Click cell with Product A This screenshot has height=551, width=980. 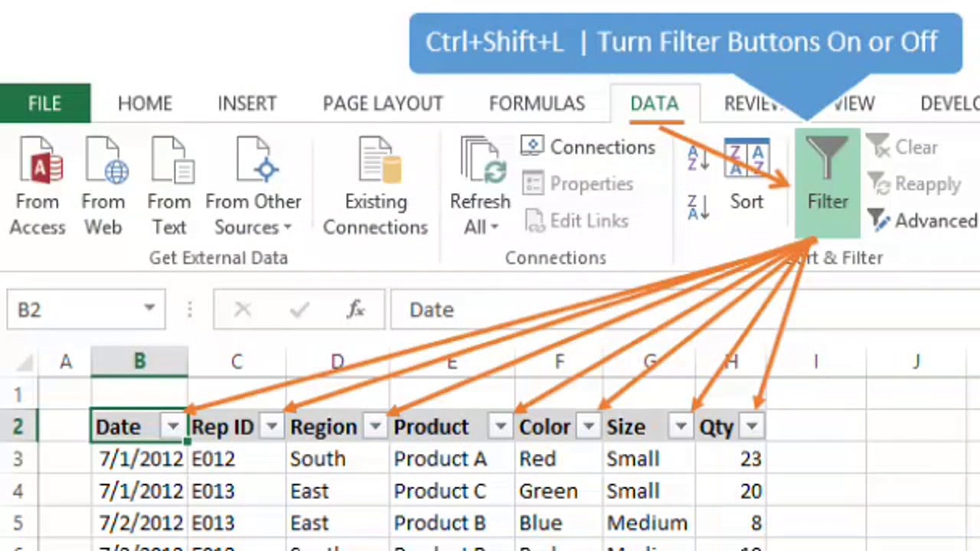pyautogui.click(x=452, y=459)
